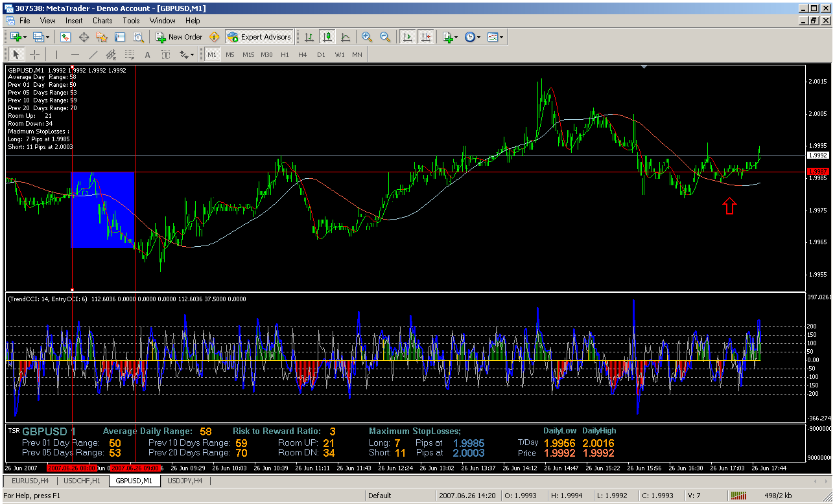835x504 pixels.
Task: Click the red price level label on axis
Action: [x=817, y=171]
